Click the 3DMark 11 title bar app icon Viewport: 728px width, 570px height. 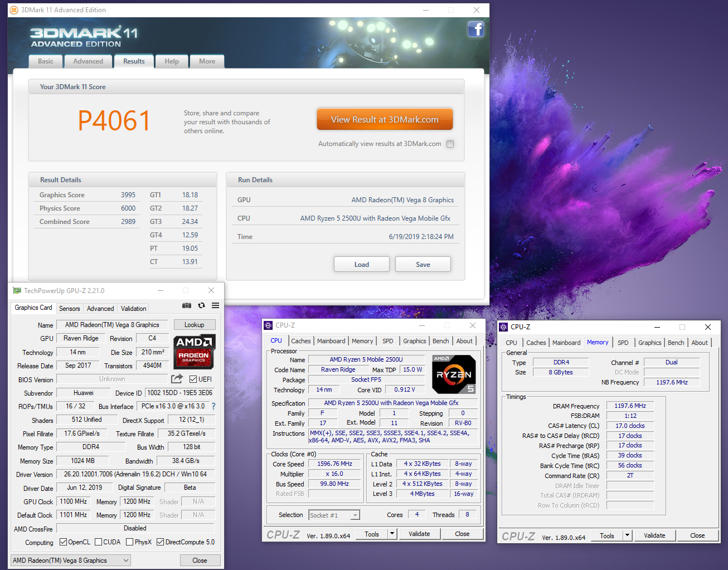click(x=14, y=10)
